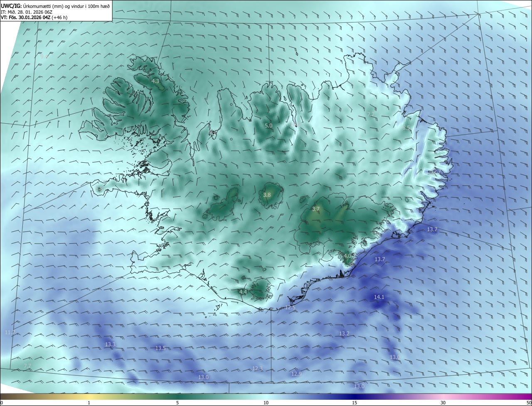
Task: Click the 0 tick on the color scale
Action: tap(1, 403)
